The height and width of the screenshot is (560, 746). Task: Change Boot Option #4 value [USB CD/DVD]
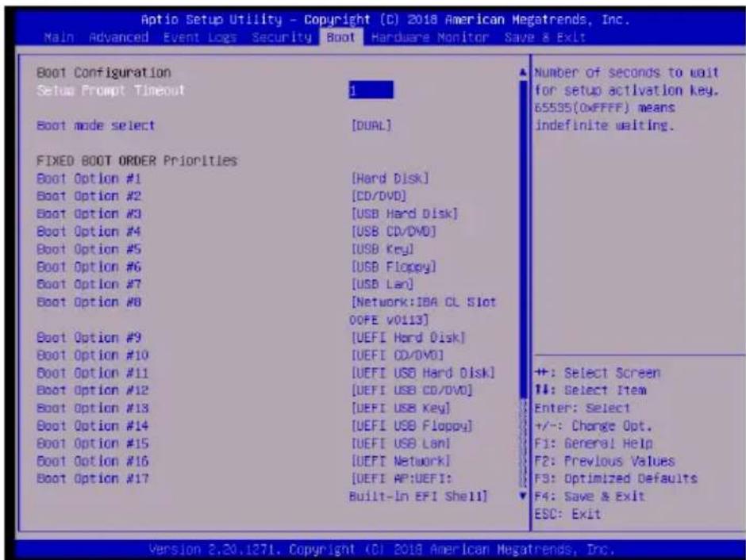(394, 232)
